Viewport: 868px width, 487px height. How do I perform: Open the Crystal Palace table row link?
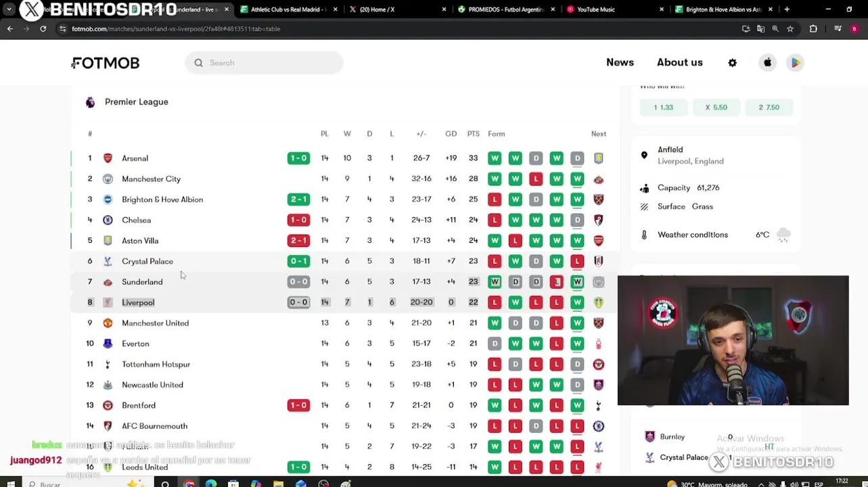345,261
